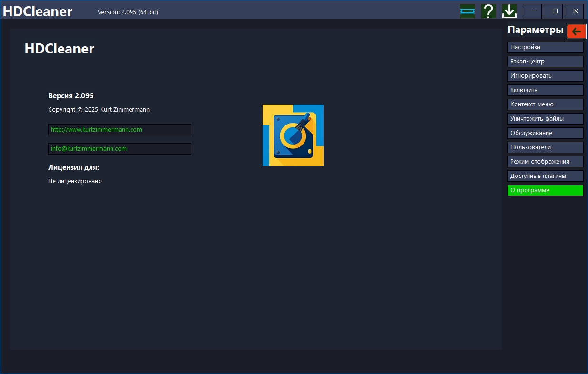Click the HDCleaner logo image
The height and width of the screenshot is (374, 588).
click(x=293, y=135)
